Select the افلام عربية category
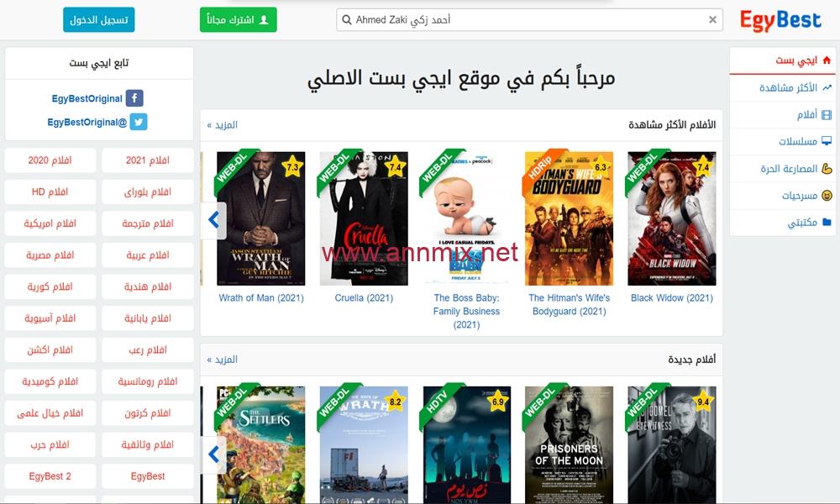Screen dimensions: 840x504 pyautogui.click(x=147, y=255)
